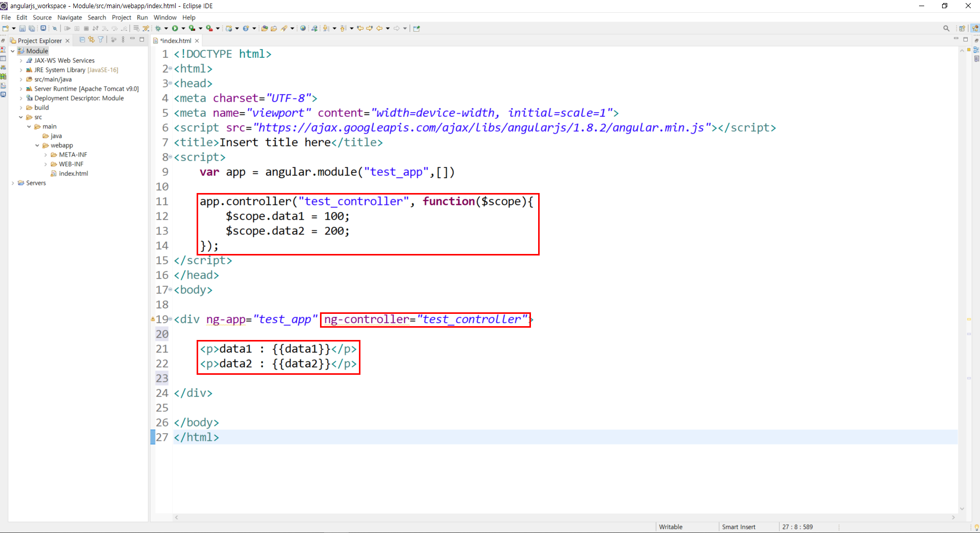Open the Help menu
This screenshot has height=533, width=980.
coord(189,17)
